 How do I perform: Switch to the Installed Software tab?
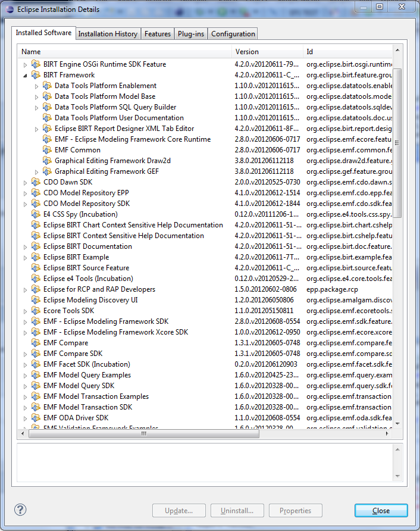[43, 33]
